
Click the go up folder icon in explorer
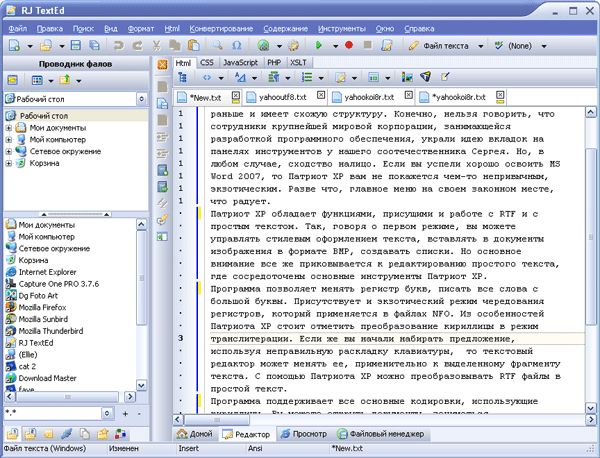65,80
